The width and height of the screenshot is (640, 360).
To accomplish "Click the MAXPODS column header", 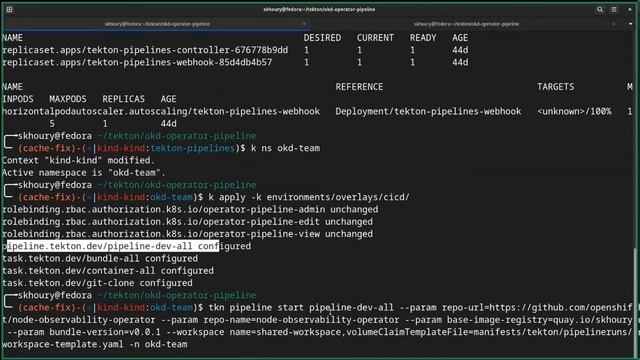I will tap(68, 99).
